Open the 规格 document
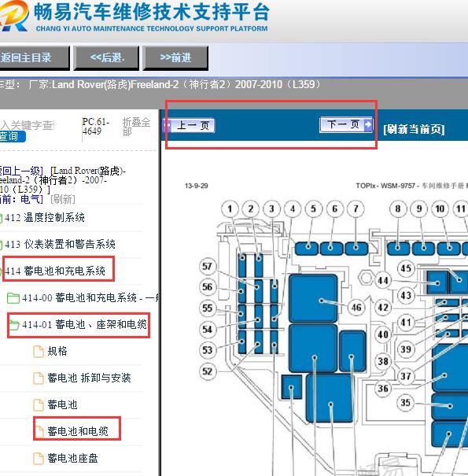This screenshot has width=468, height=476. coord(57,352)
